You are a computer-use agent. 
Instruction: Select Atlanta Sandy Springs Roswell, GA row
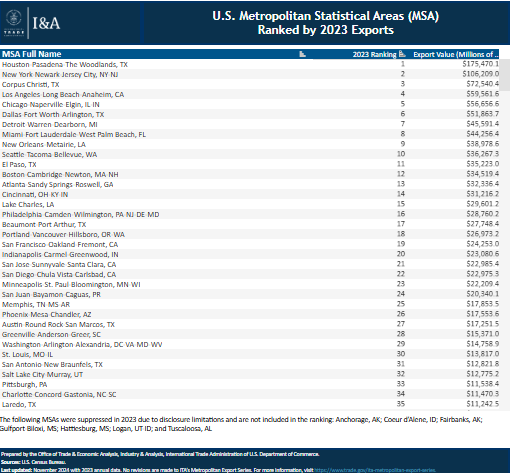[x=250, y=184]
